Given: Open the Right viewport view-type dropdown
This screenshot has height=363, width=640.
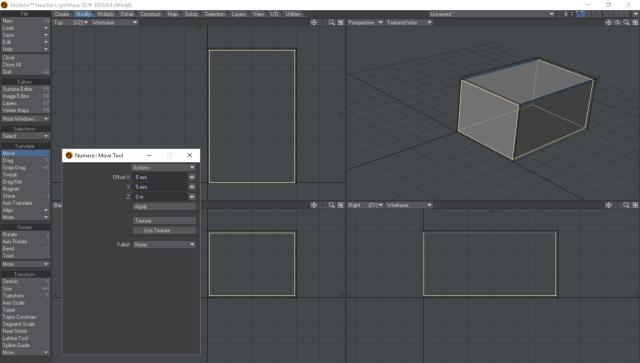Looking at the screenshot, I should click(375, 205).
